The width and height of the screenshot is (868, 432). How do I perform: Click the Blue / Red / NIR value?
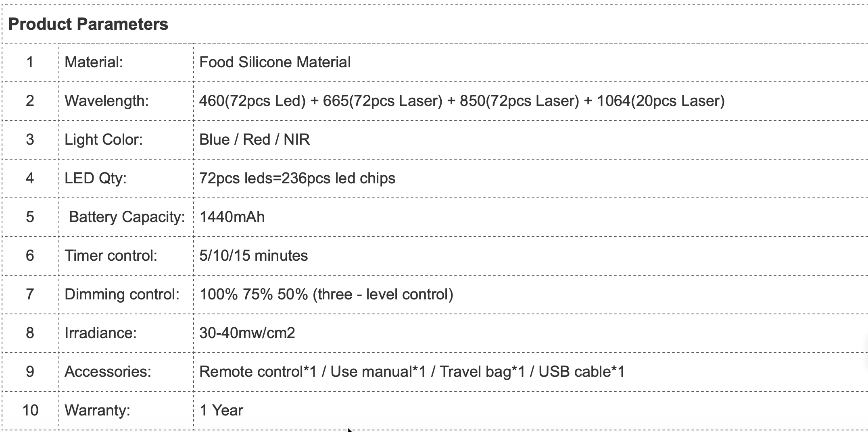254,140
